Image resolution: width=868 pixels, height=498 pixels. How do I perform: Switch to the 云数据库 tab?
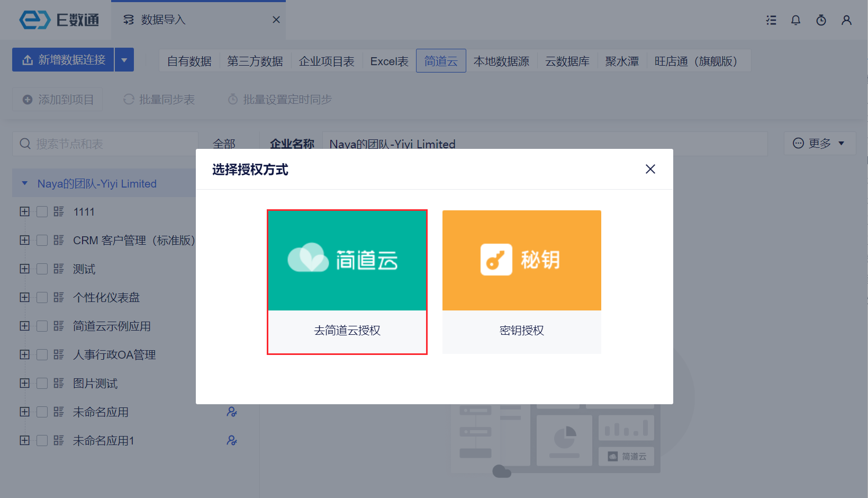(567, 61)
